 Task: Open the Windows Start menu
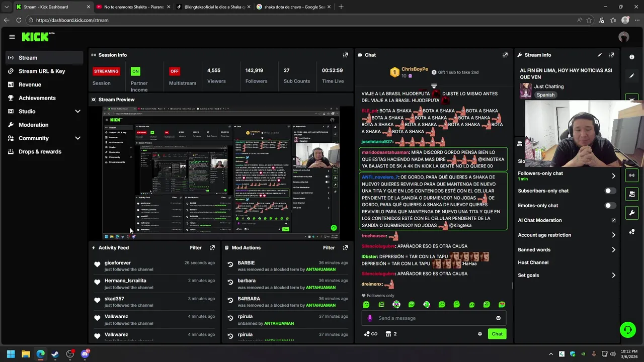point(11,354)
